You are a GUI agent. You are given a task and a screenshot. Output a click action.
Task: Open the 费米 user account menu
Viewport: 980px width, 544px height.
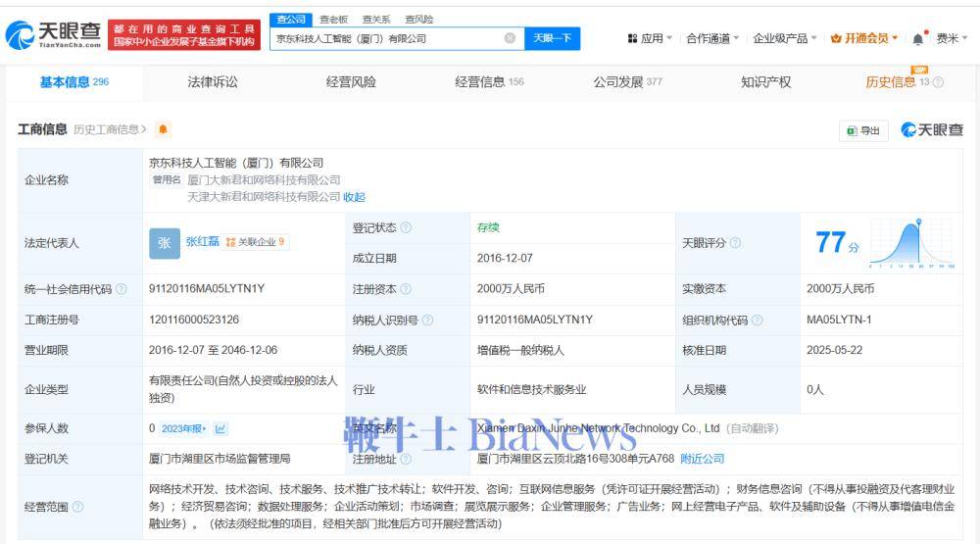coord(952,38)
